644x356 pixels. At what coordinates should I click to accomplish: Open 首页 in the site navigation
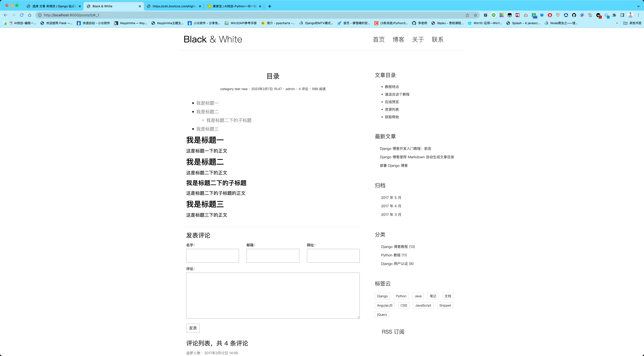[379, 39]
